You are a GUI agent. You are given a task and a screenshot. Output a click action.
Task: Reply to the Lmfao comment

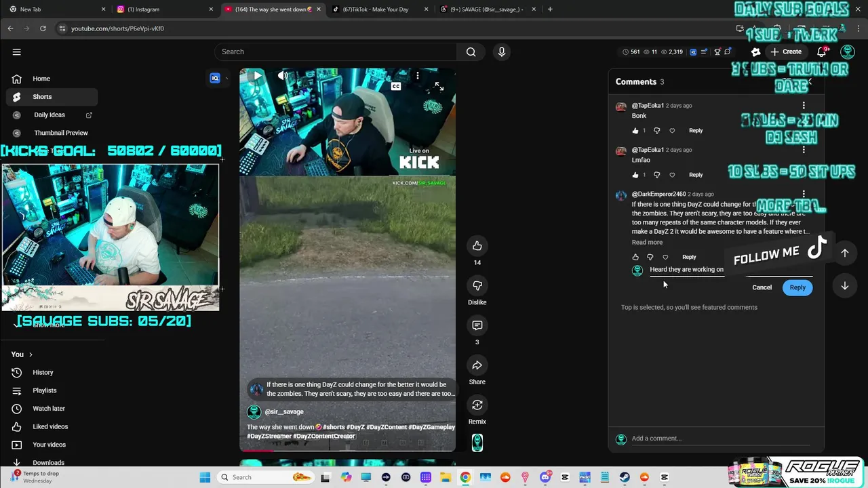pos(696,175)
